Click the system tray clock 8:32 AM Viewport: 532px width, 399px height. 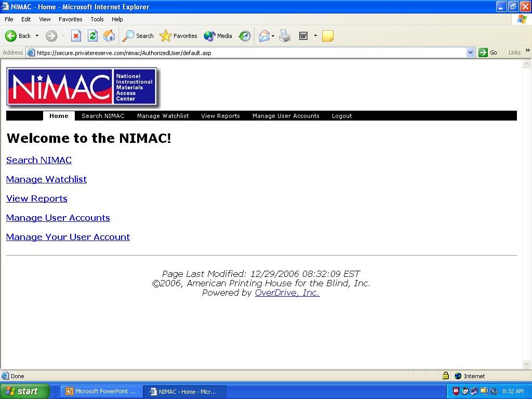tap(513, 391)
